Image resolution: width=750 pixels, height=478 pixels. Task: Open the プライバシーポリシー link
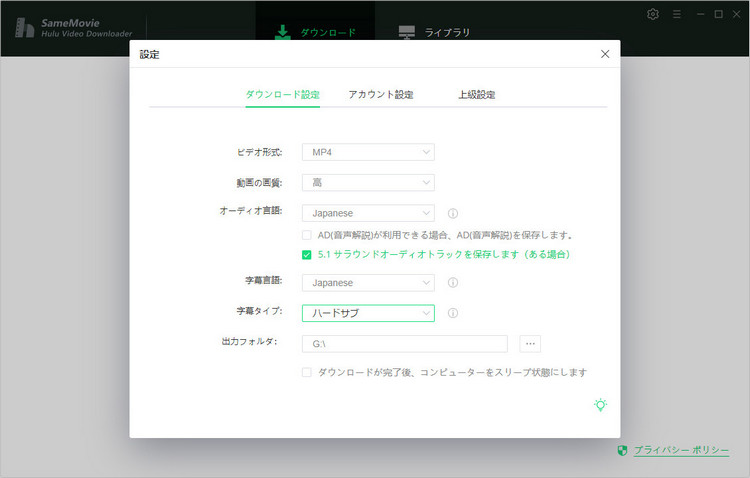coord(681,450)
